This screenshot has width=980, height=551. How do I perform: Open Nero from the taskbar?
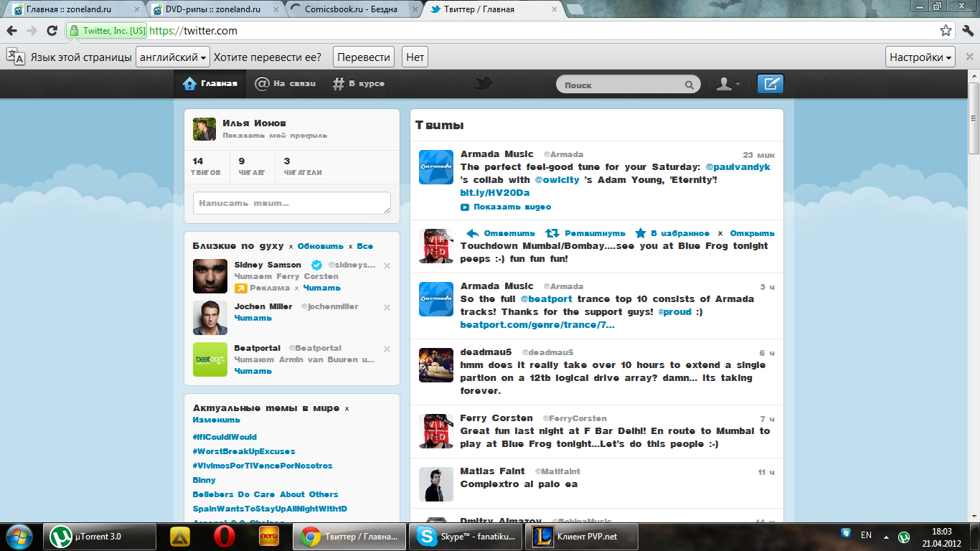click(268, 536)
